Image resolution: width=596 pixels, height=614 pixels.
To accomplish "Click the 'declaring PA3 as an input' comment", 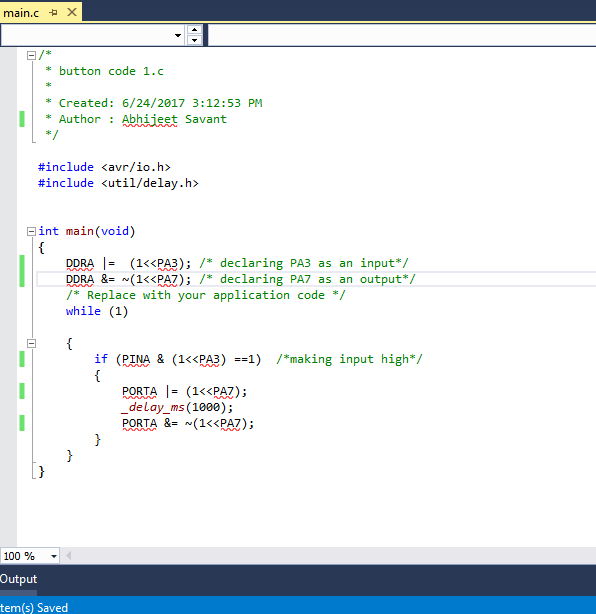I will [x=304, y=264].
